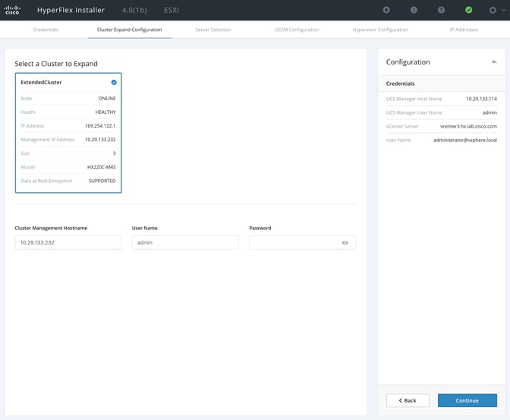
Task: Click the UCS Manager host 10.29.133.114
Action: point(481,99)
